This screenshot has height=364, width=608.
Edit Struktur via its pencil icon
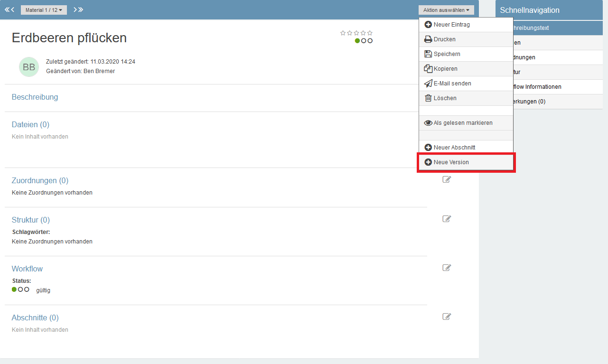tap(447, 219)
